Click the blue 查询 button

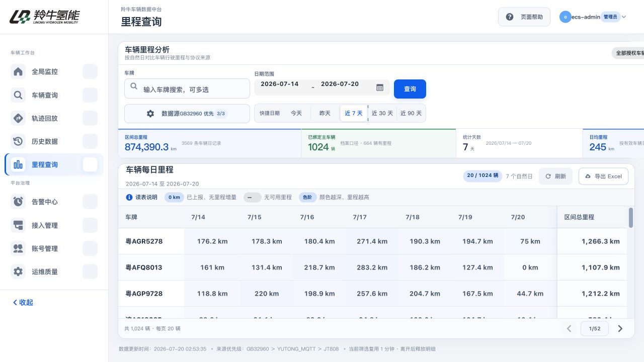tap(410, 89)
